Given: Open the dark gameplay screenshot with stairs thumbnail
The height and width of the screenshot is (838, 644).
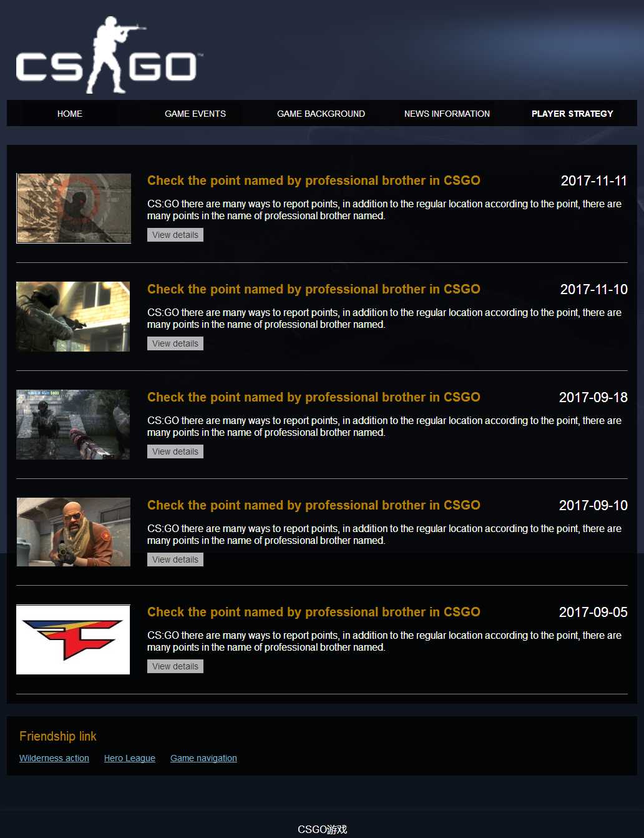Looking at the screenshot, I should pyautogui.click(x=73, y=425).
